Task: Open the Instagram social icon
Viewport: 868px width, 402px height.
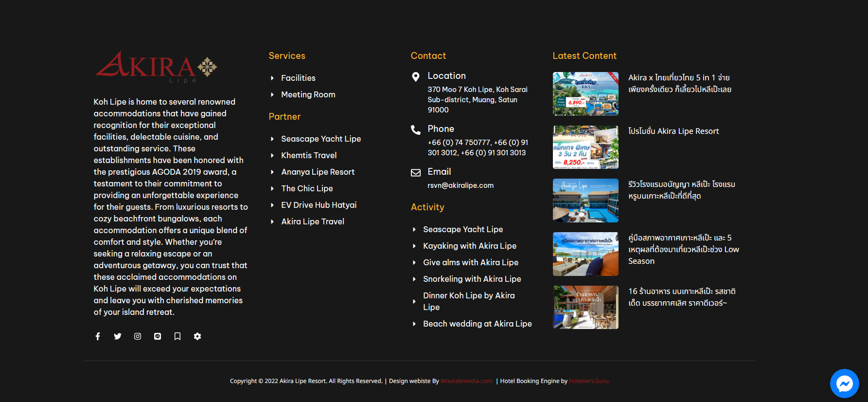Action: coord(138,336)
